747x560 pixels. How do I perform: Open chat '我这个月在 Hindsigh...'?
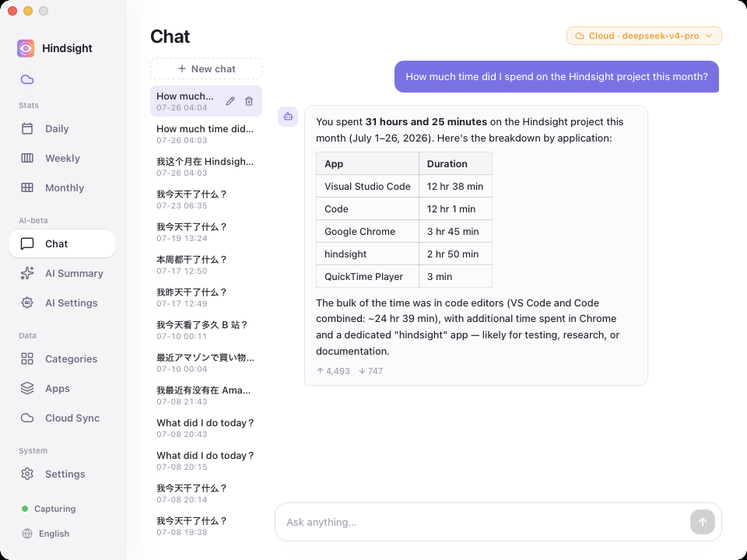205,166
